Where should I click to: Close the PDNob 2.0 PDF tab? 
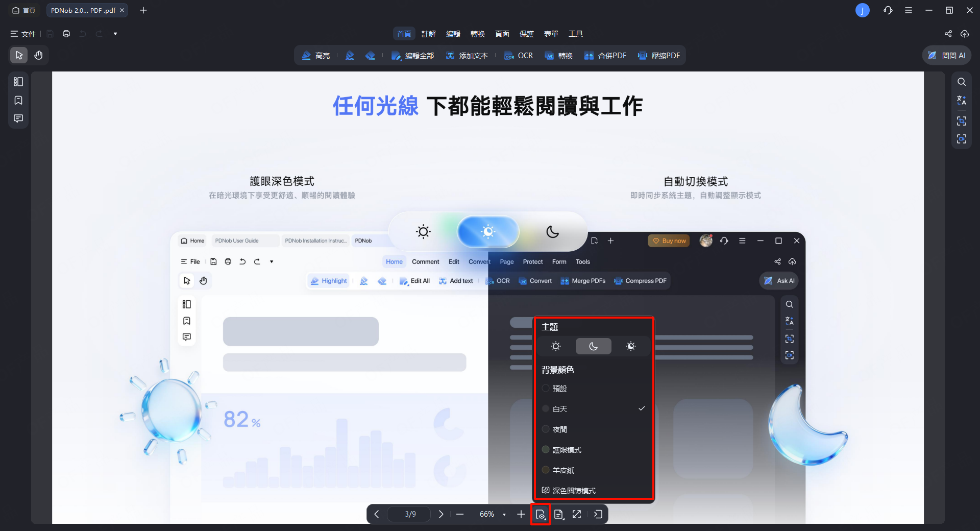pyautogui.click(x=122, y=10)
